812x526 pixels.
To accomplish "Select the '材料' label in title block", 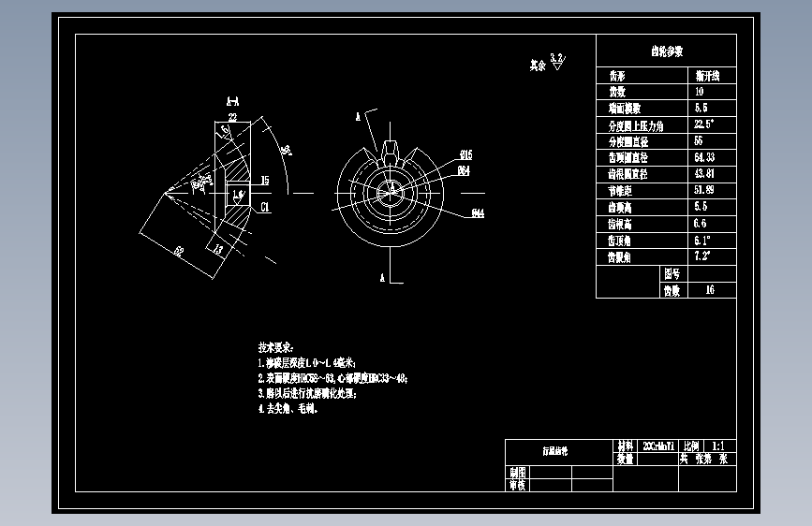I will (x=625, y=446).
